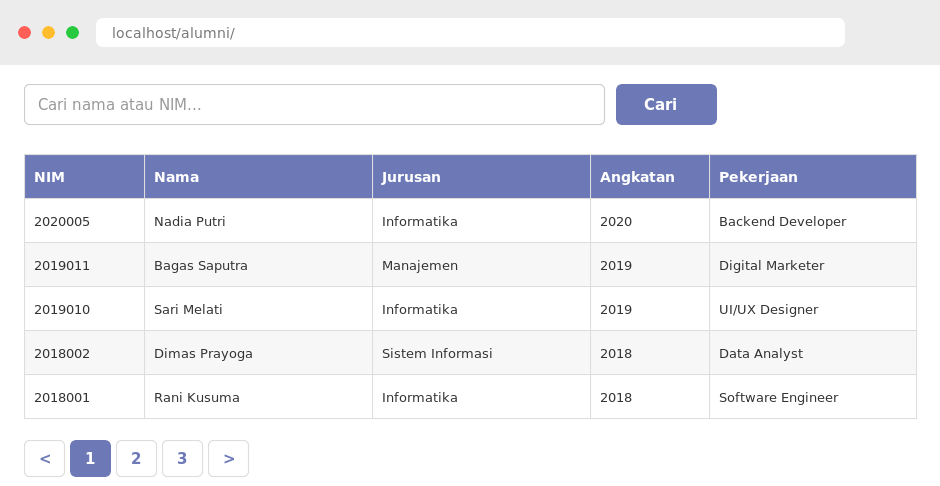Screen dimensions: 940x486
Task: Click the Angkatan column header
Action: pyautogui.click(x=650, y=177)
